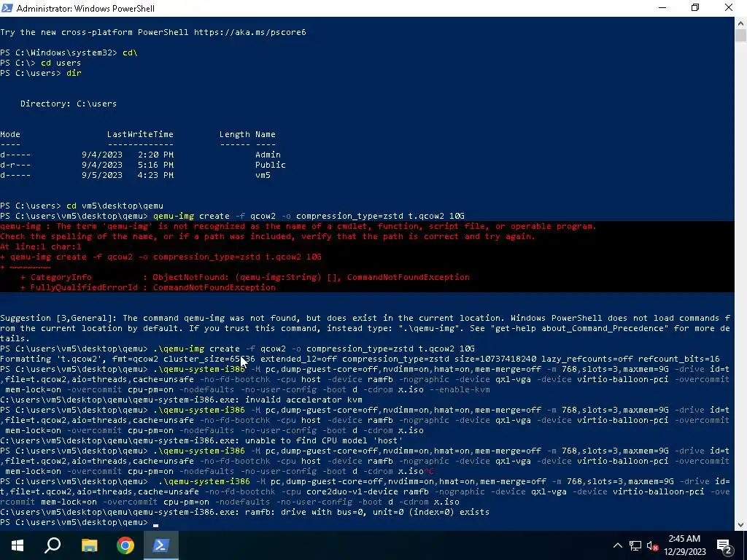The image size is (747, 560).
Task: Click the 'Public' directory name
Action: tap(270, 165)
